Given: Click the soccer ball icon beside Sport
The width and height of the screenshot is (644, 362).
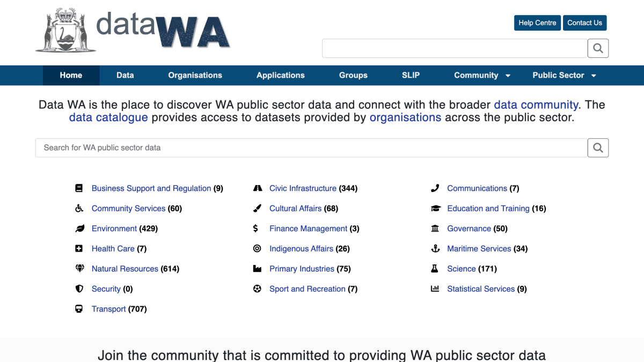Looking at the screenshot, I should (x=257, y=289).
